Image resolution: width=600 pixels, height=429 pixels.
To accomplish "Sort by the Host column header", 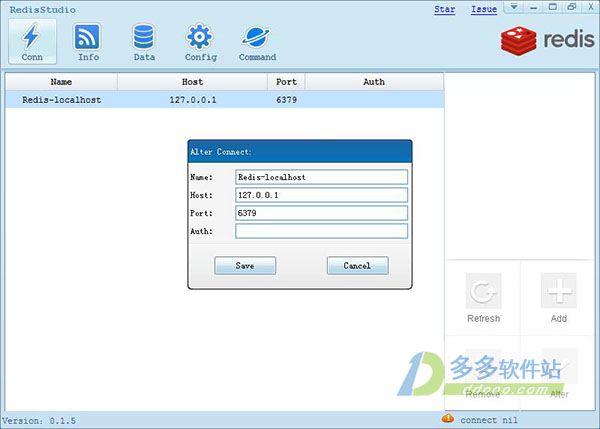I will pyautogui.click(x=192, y=82).
